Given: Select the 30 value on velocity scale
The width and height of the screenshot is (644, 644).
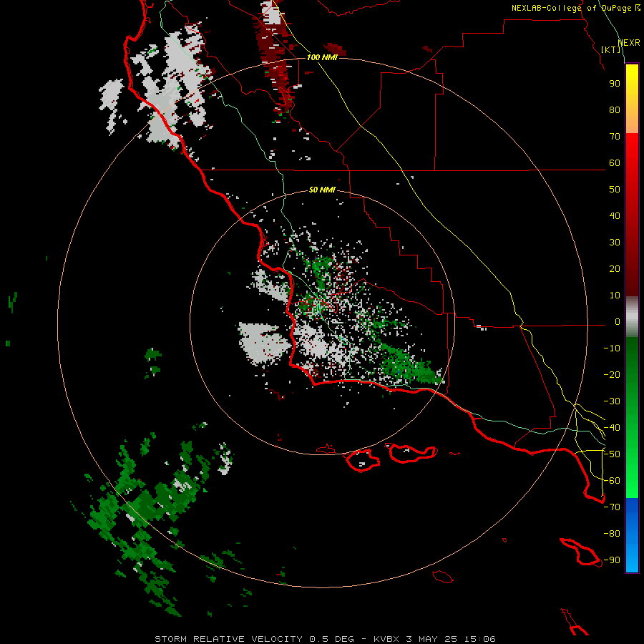Looking at the screenshot, I should (x=615, y=243).
